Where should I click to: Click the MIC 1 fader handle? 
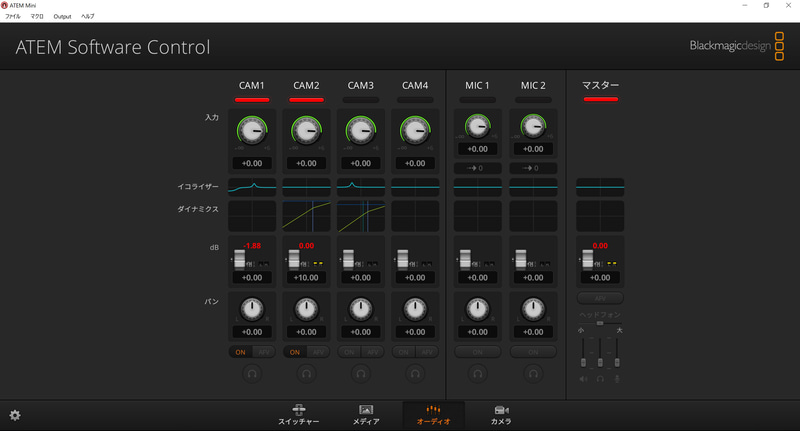pyautogui.click(x=465, y=259)
